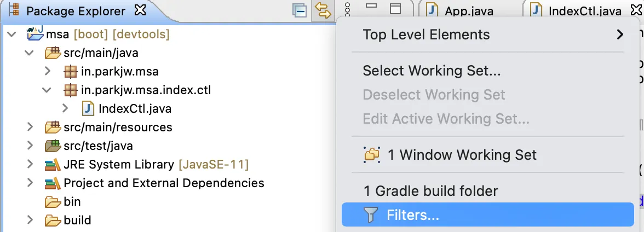Screen dimensions: 644x232
Task: Expand the src/main/resources folder
Action: pos(29,127)
